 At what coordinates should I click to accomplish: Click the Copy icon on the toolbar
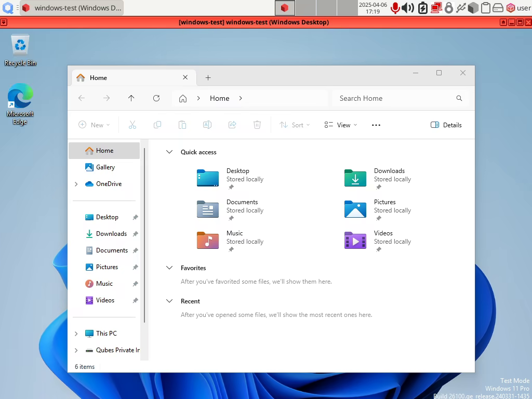point(157,125)
